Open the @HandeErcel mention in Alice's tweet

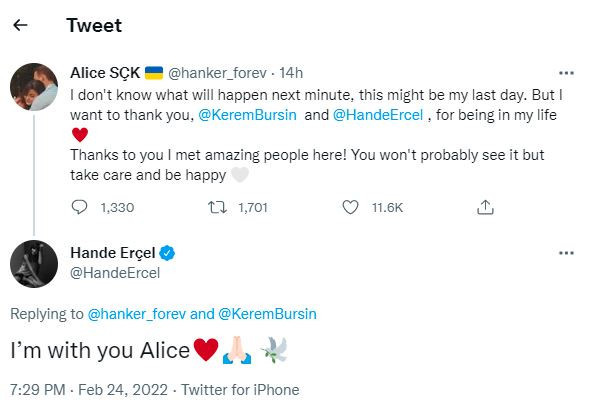point(378,115)
